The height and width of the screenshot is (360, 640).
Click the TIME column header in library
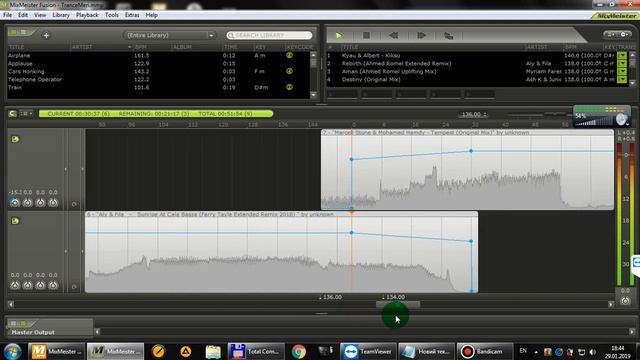click(x=230, y=47)
